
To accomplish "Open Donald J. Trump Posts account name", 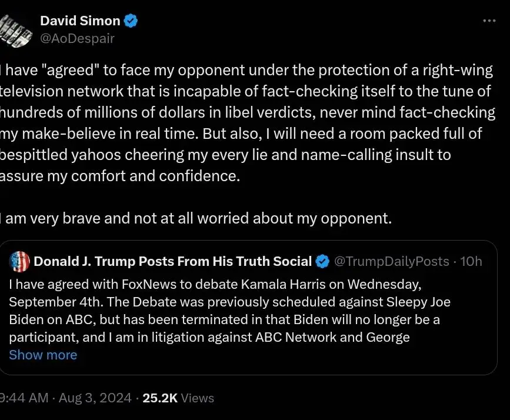I will click(172, 261).
